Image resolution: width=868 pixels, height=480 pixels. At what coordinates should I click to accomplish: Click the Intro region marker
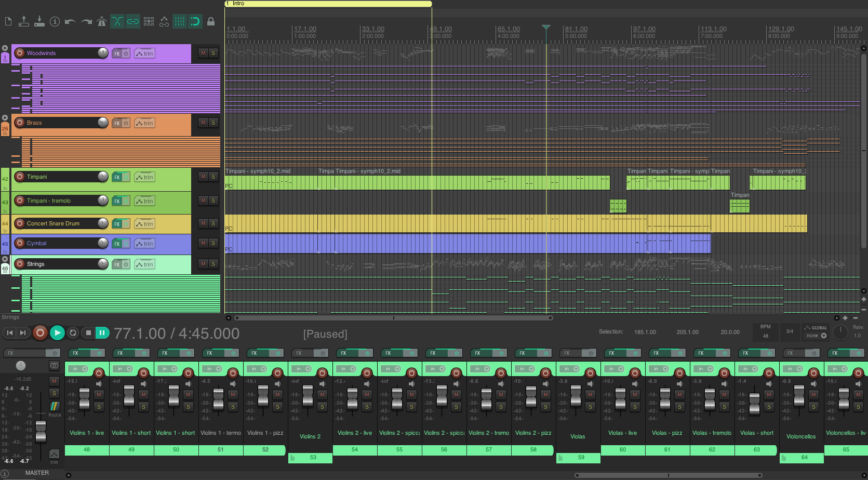328,4
